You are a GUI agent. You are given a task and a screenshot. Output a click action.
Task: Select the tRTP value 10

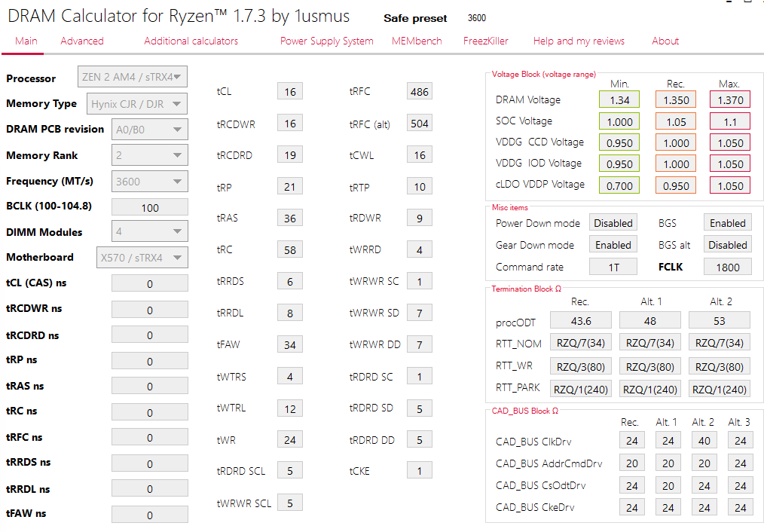[420, 187]
